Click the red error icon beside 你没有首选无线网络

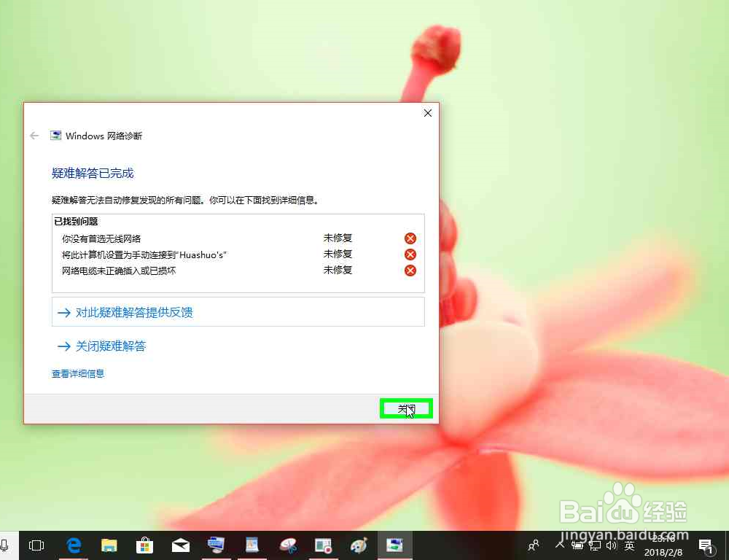coord(410,238)
